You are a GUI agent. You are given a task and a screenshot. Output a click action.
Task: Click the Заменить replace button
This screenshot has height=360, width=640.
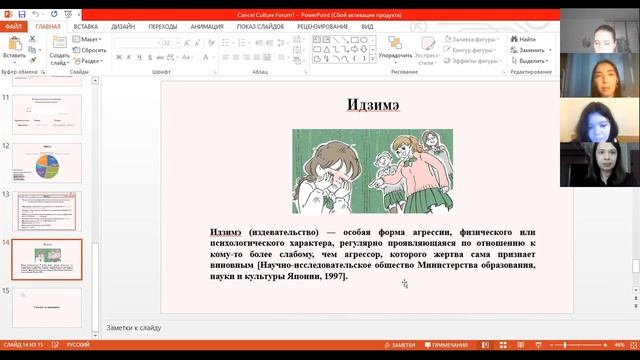tap(531, 50)
